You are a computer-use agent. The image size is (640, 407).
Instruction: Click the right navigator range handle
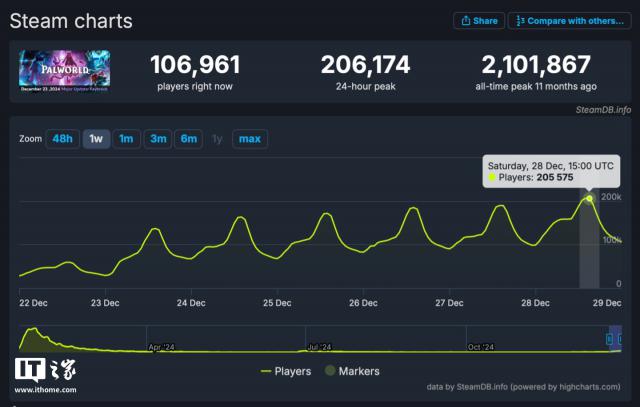[621, 338]
